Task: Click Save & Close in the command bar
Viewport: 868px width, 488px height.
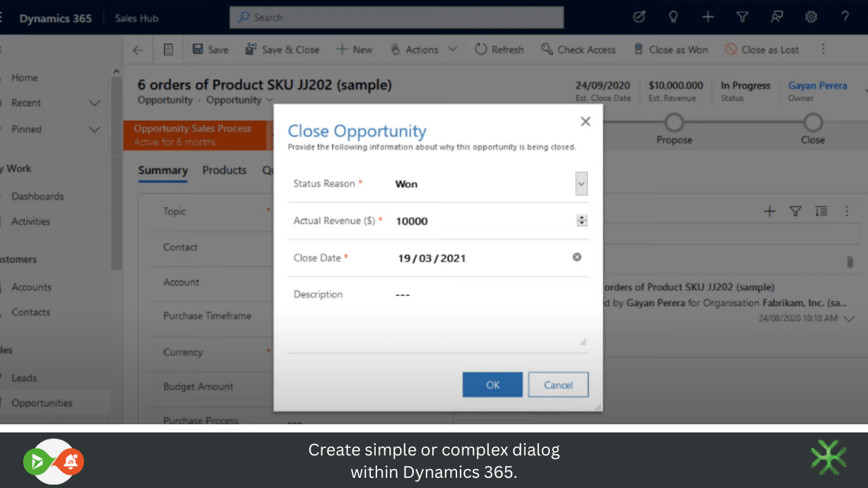Action: click(282, 49)
